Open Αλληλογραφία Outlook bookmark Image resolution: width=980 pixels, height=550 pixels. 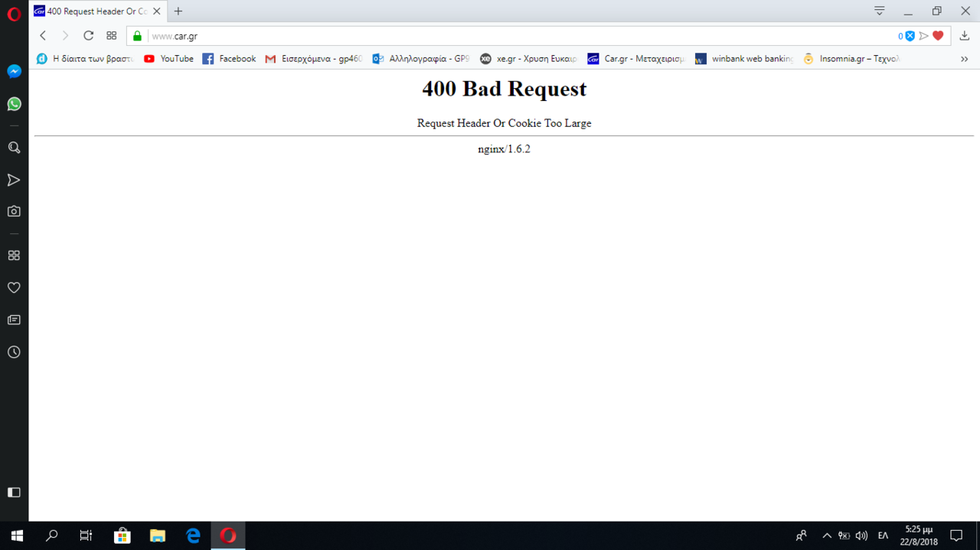421,59
